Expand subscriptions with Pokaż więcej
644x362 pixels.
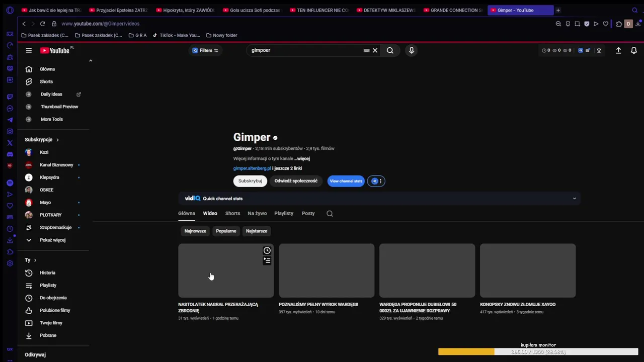click(52, 240)
